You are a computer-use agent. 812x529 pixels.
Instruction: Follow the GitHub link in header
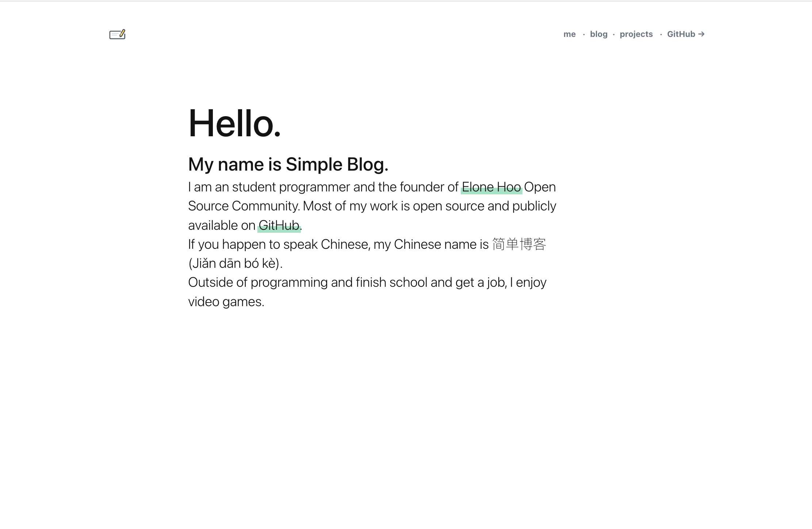(x=681, y=34)
